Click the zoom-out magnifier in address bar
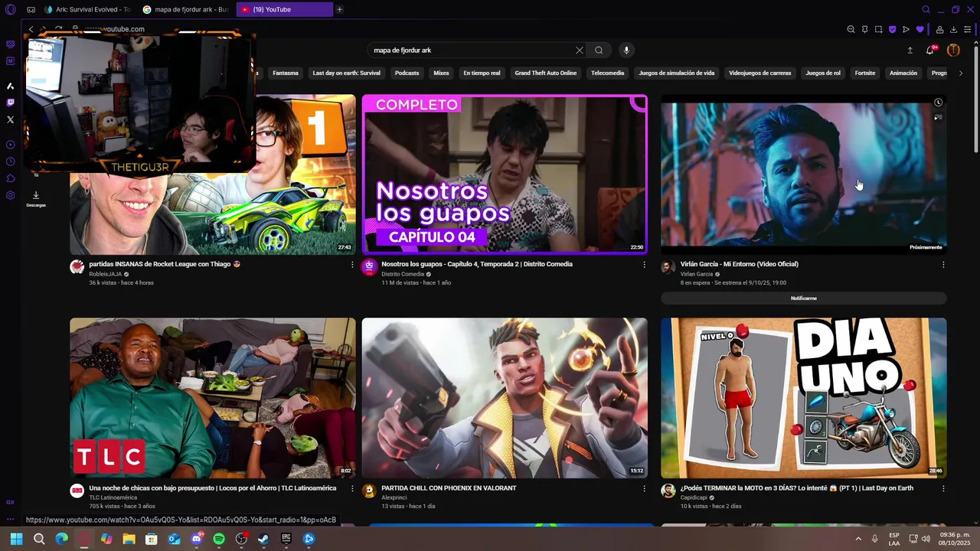This screenshot has height=551, width=980. tap(851, 29)
